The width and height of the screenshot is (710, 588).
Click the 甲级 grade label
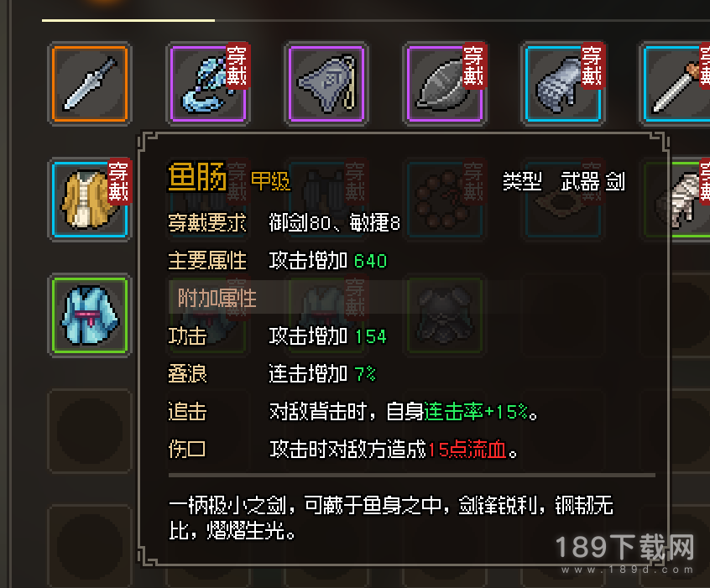coord(270,181)
